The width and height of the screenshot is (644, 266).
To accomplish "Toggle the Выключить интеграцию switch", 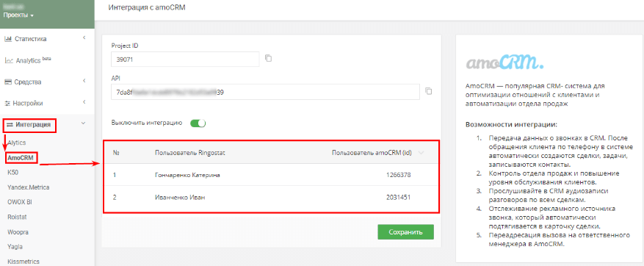I will (198, 123).
